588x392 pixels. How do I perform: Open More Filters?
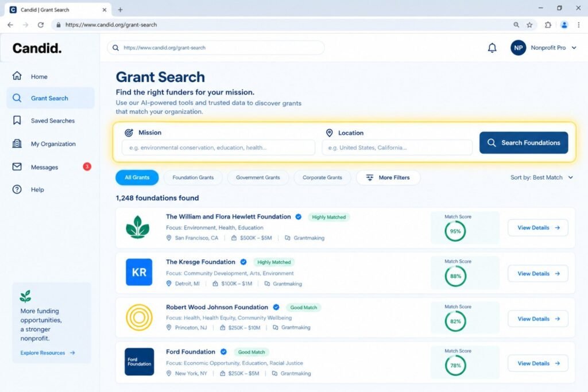(388, 178)
